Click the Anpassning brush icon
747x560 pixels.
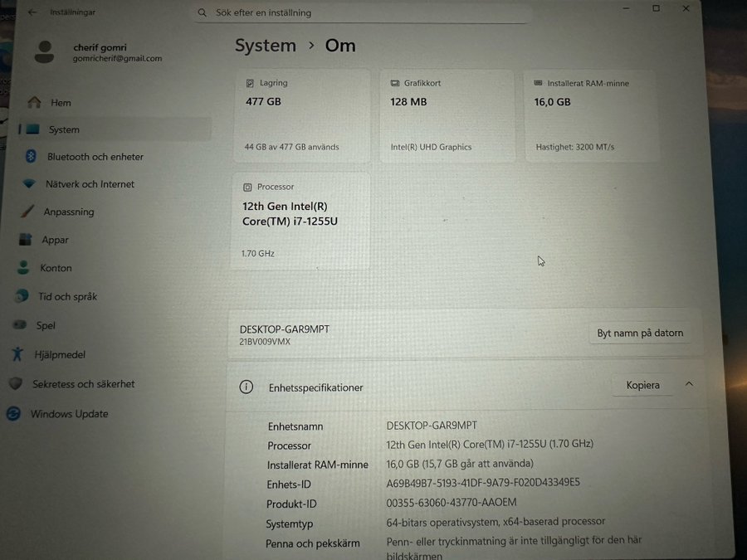tap(27, 212)
